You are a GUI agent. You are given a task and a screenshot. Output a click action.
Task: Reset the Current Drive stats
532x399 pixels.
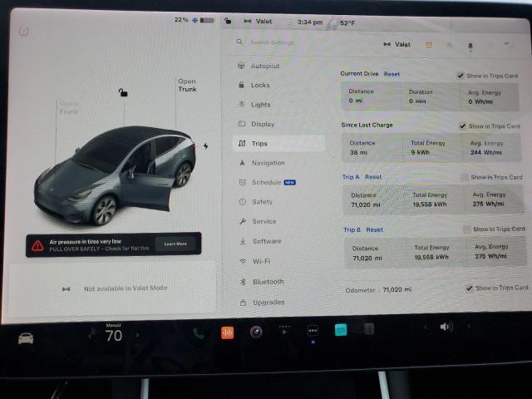tap(392, 74)
